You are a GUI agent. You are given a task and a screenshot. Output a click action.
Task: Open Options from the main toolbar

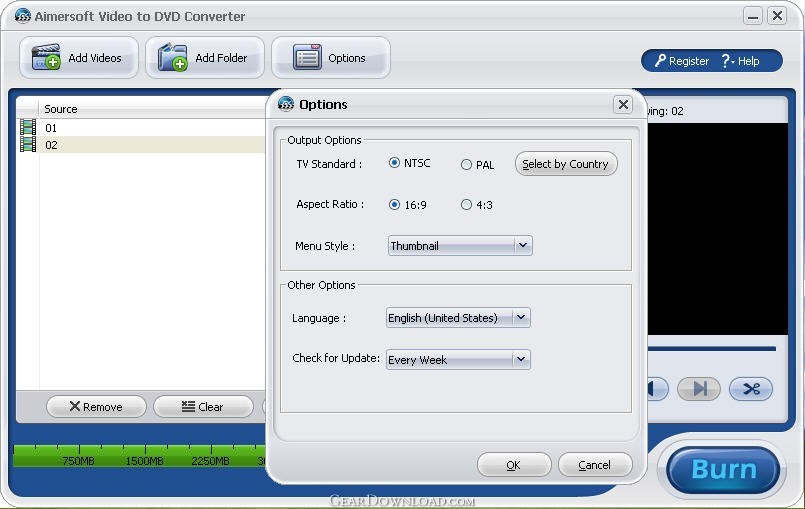click(x=331, y=58)
